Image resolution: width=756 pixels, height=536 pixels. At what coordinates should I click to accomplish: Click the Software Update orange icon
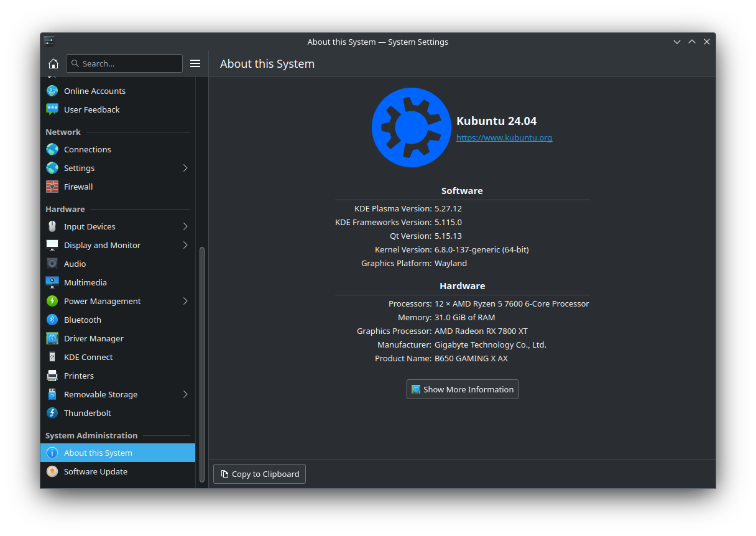click(x=52, y=471)
